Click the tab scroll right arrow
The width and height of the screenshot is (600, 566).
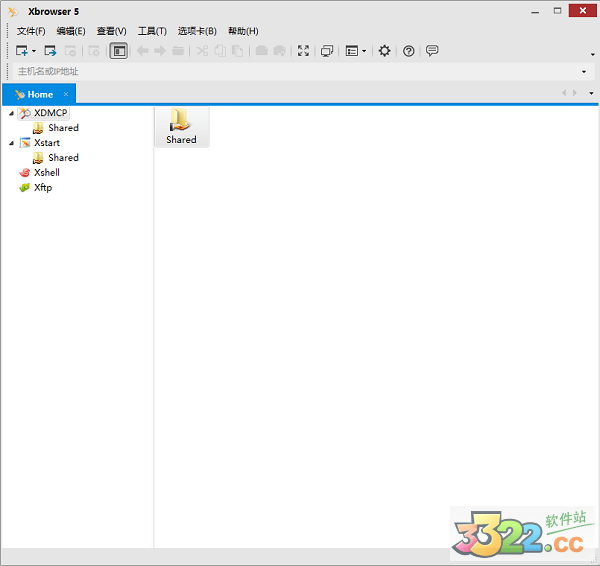[575, 93]
